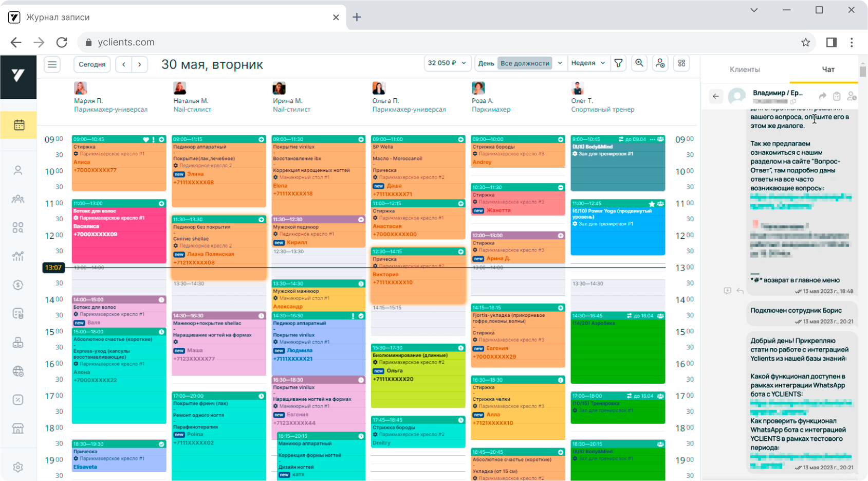
Task: Select the День view button
Action: [x=486, y=63]
